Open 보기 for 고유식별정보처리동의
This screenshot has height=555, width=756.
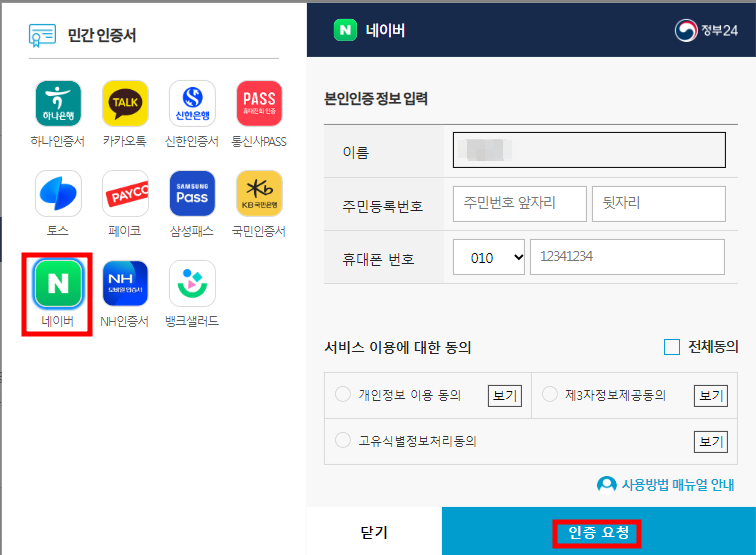point(711,442)
